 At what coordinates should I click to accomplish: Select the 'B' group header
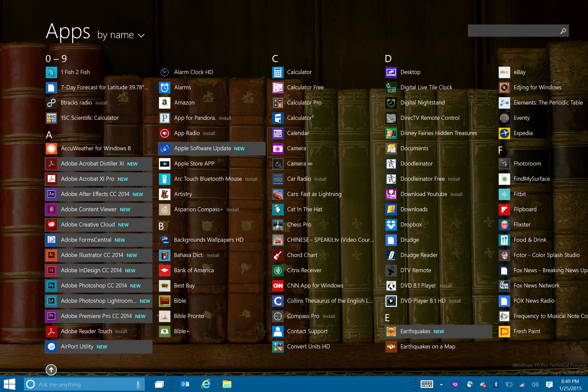(161, 226)
